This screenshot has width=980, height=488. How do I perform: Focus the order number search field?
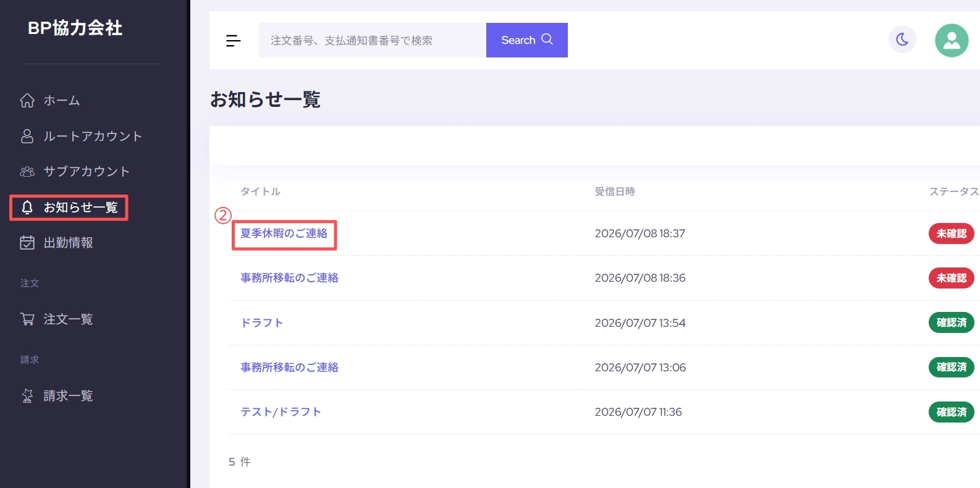pyautogui.click(x=373, y=40)
